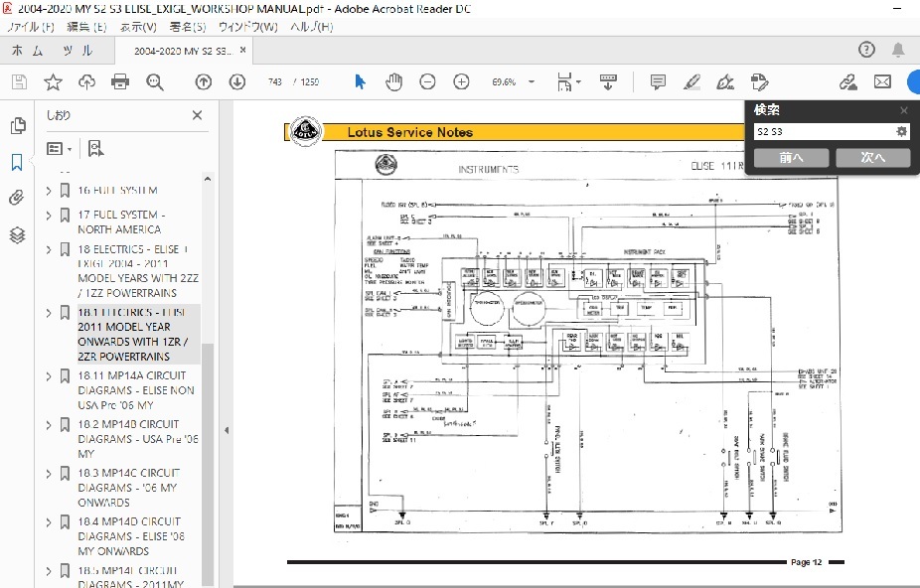This screenshot has height=588, width=920.
Task: Open the File menu
Action: point(31,27)
